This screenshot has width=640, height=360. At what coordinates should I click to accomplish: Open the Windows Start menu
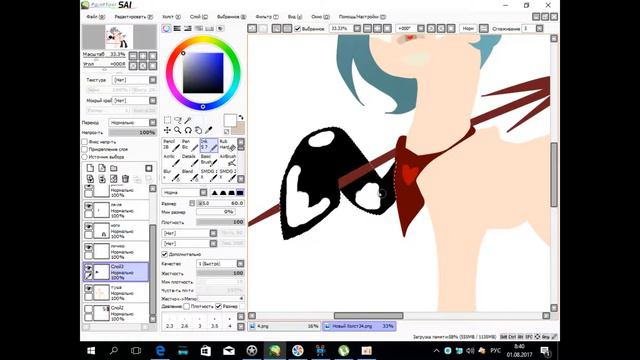coord(91,351)
